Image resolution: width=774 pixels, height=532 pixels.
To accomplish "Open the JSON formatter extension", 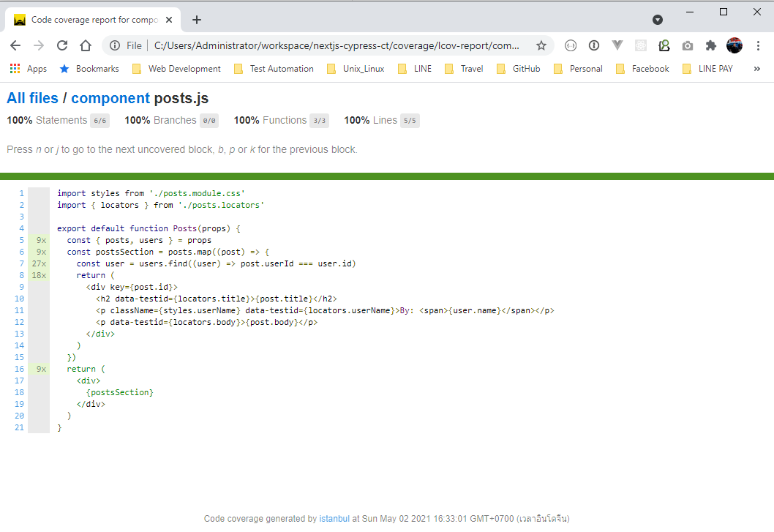I will (571, 45).
